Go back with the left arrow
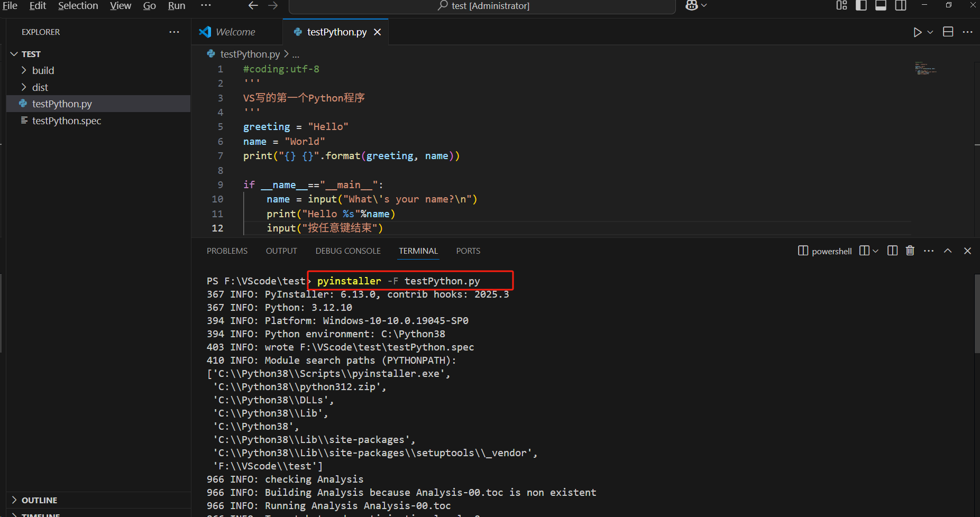This screenshot has height=517, width=980. [x=253, y=5]
